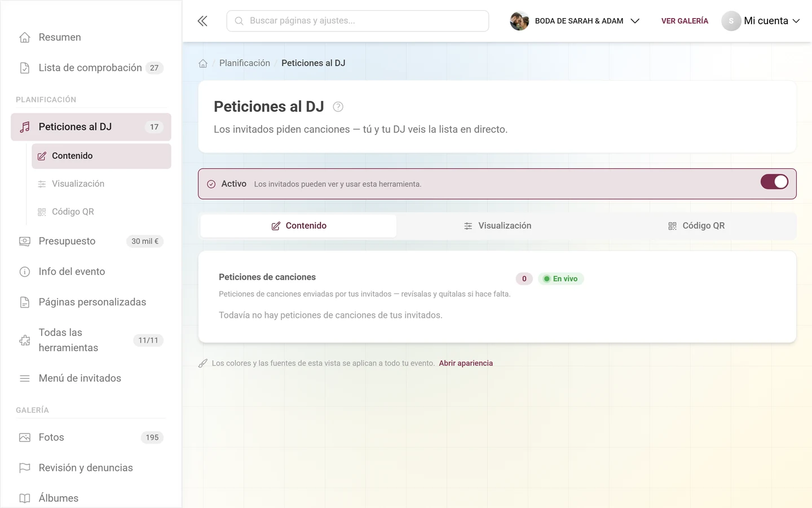
Task: Expand the Boda de Sarah & Adam event dropdown
Action: pos(635,21)
